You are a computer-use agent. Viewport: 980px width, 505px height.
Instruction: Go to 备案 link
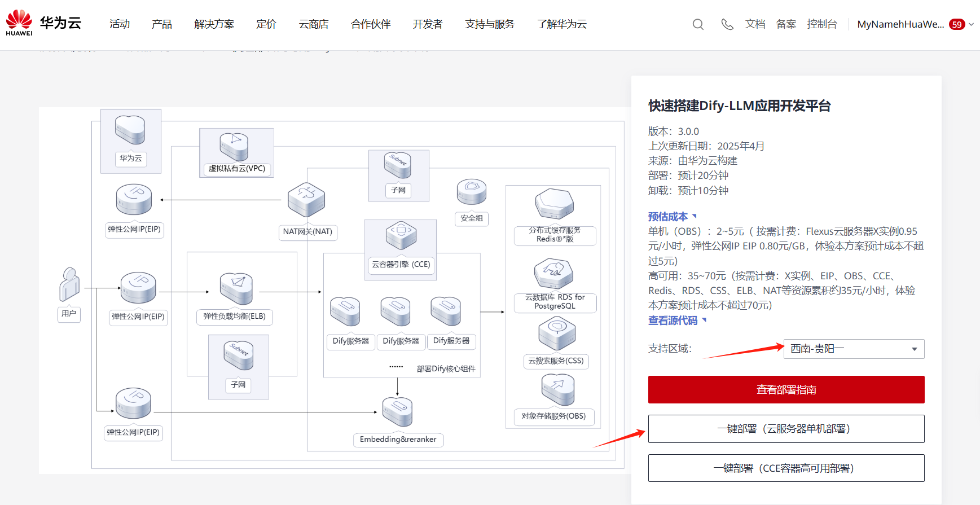pos(786,24)
